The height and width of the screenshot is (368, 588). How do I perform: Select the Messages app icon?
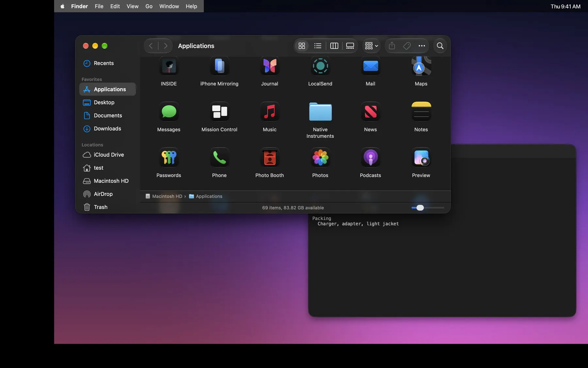(x=169, y=112)
